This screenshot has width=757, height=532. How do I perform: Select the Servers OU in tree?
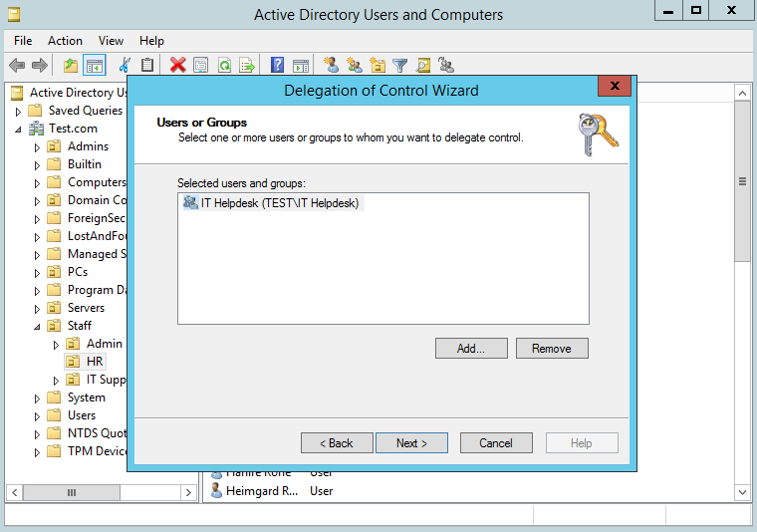coord(76,308)
